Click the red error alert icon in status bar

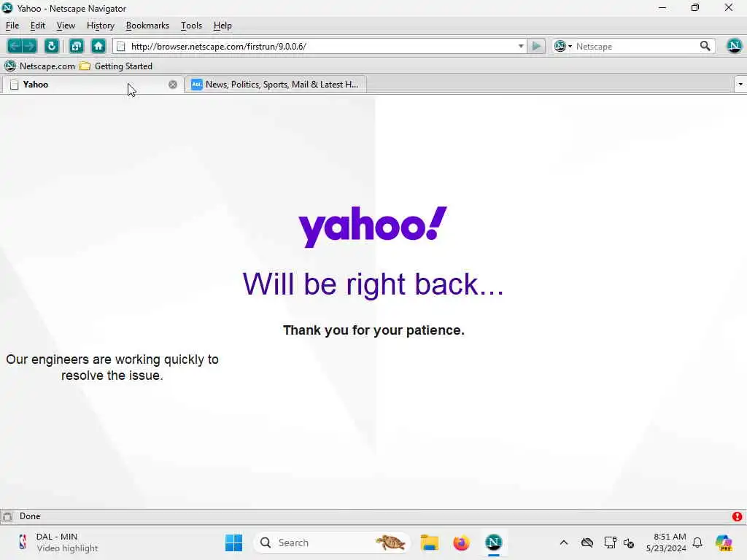click(737, 516)
